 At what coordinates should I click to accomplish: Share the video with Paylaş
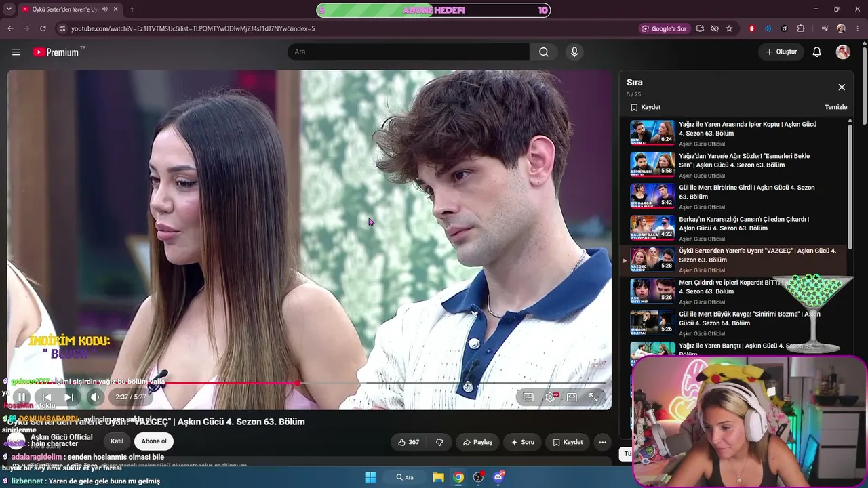point(477,442)
